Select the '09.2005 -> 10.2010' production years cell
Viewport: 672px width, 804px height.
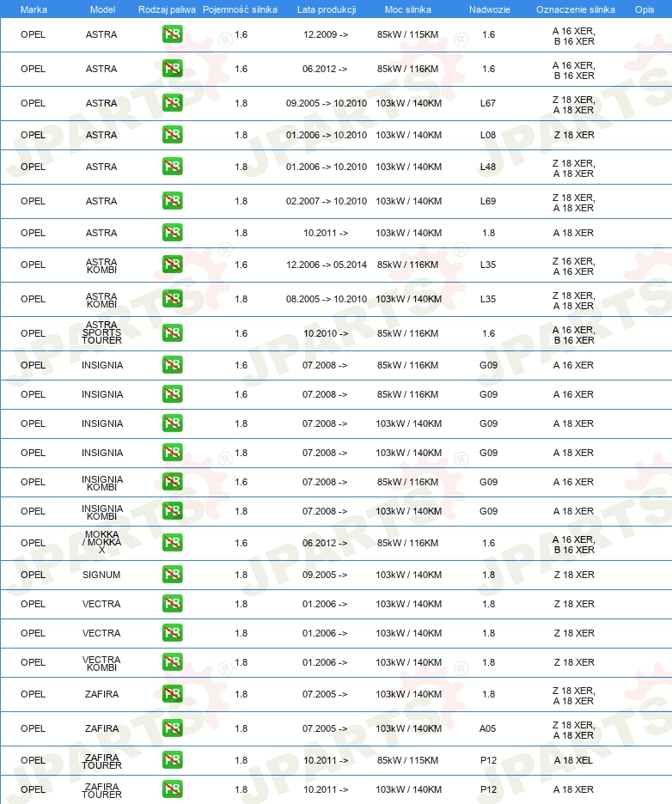pos(327,103)
